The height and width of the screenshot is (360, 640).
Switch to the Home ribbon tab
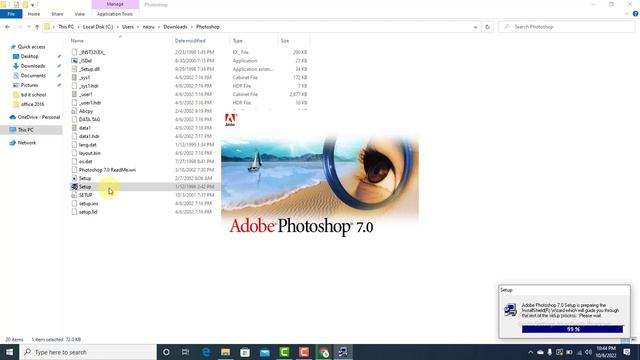coord(34,14)
